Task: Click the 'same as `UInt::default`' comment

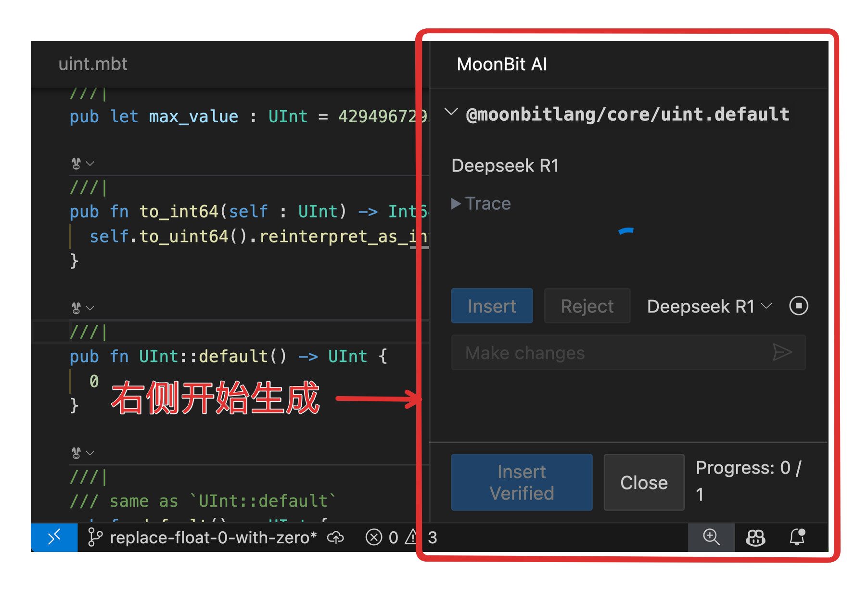Action: pyautogui.click(x=203, y=501)
